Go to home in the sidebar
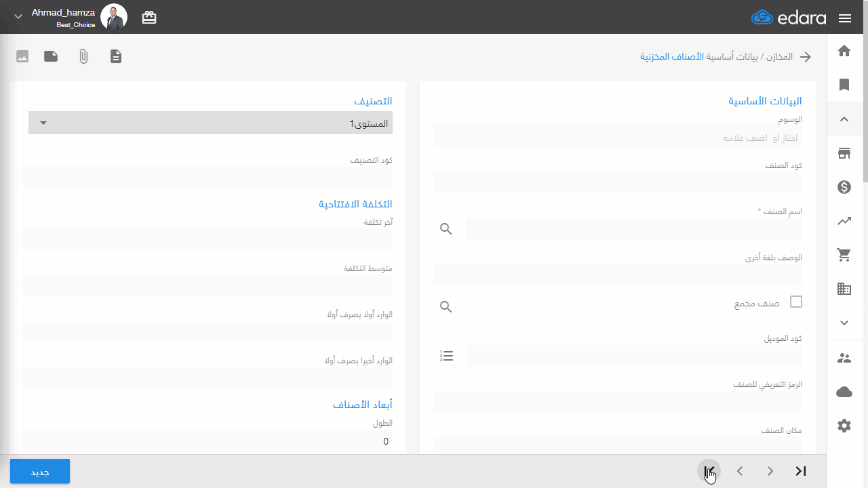 [844, 51]
